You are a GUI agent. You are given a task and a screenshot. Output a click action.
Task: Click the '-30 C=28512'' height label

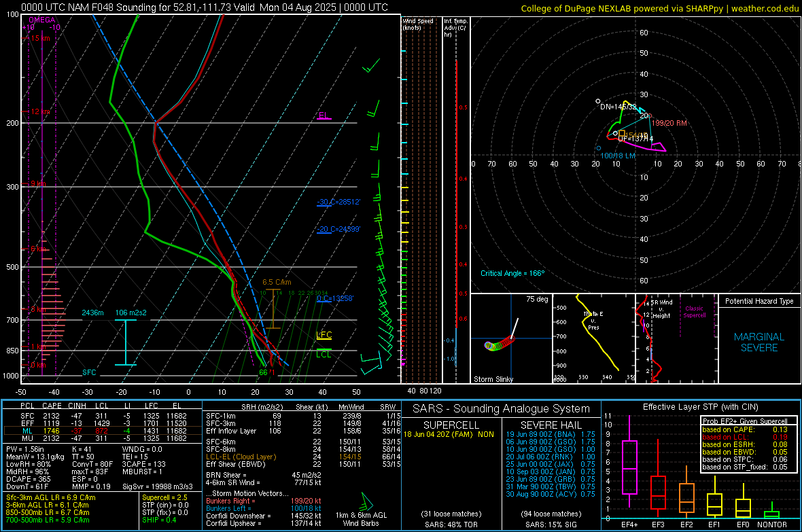[x=338, y=202]
